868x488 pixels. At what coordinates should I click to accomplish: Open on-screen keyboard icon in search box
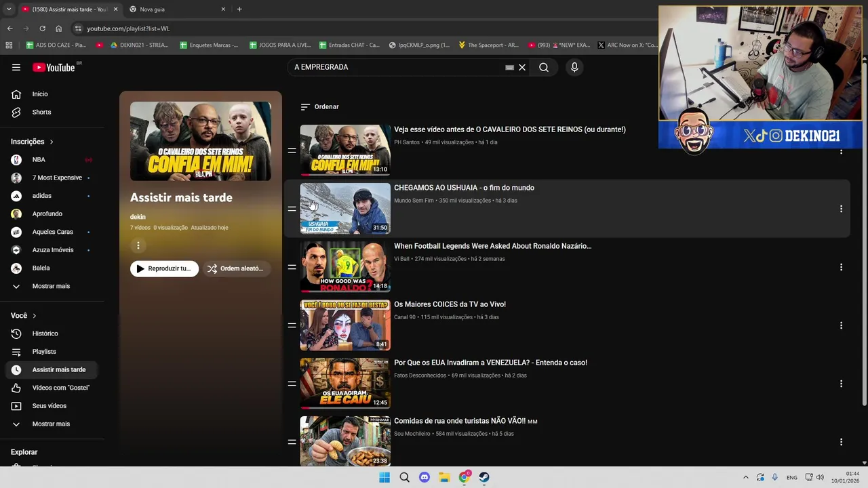509,67
